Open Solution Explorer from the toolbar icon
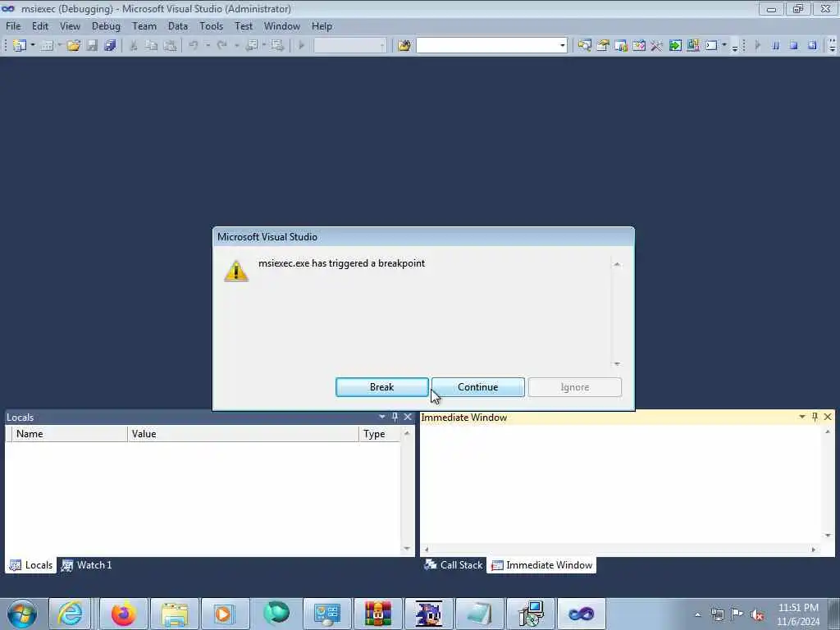Image resolution: width=840 pixels, height=630 pixels. point(584,46)
